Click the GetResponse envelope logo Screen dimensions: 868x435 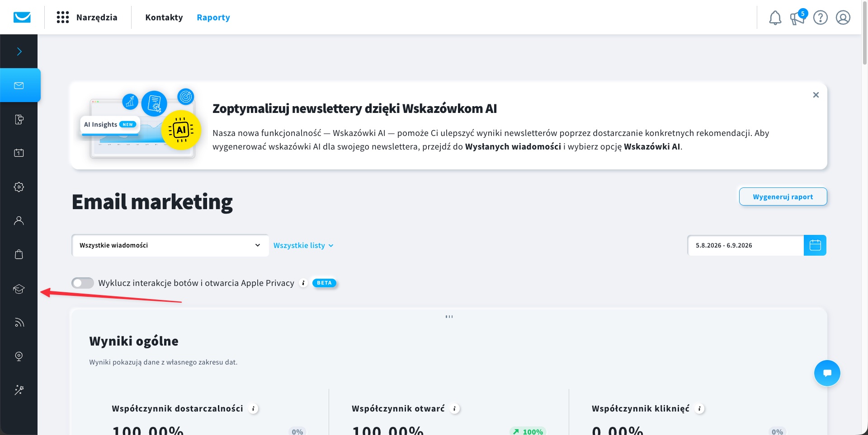(22, 17)
